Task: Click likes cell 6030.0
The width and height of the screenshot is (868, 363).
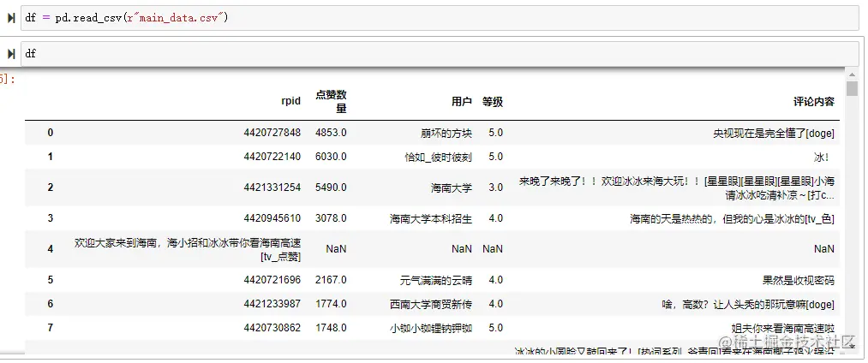Action: tap(331, 157)
